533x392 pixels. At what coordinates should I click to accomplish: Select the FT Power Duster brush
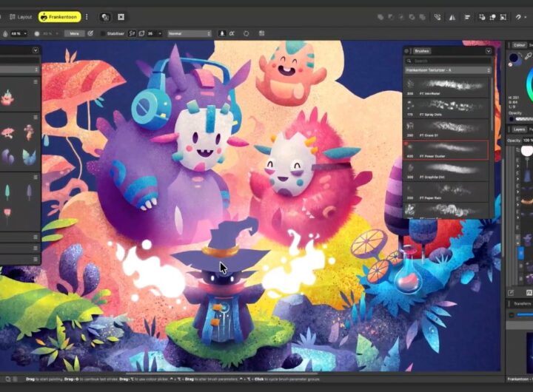[x=446, y=149]
